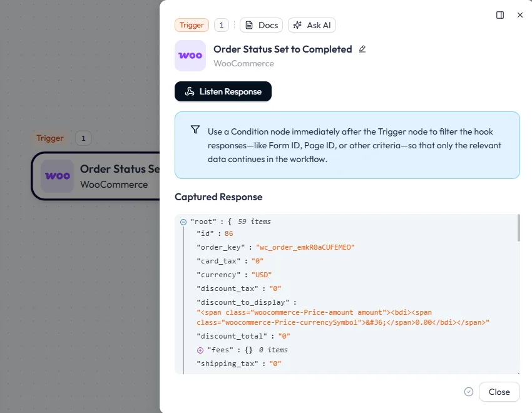Click the Trigger label on the canvas
The width and height of the screenshot is (532, 413).
click(50, 138)
